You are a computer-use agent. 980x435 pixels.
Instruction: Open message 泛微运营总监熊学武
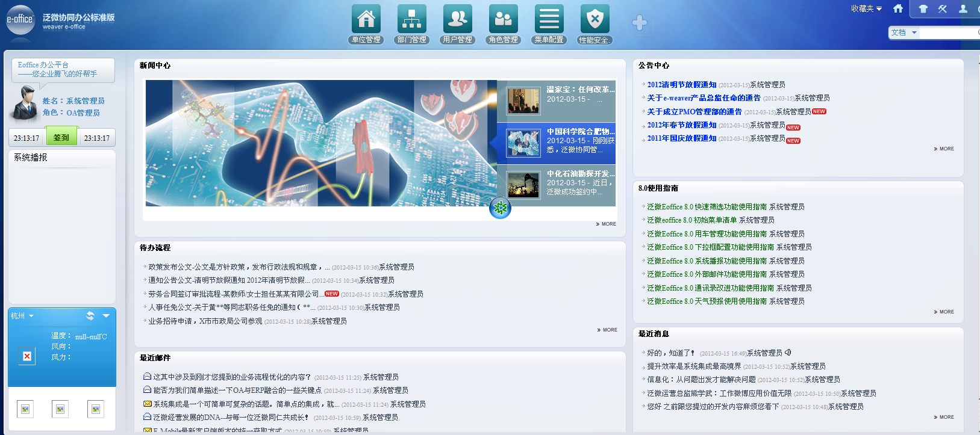(719, 393)
